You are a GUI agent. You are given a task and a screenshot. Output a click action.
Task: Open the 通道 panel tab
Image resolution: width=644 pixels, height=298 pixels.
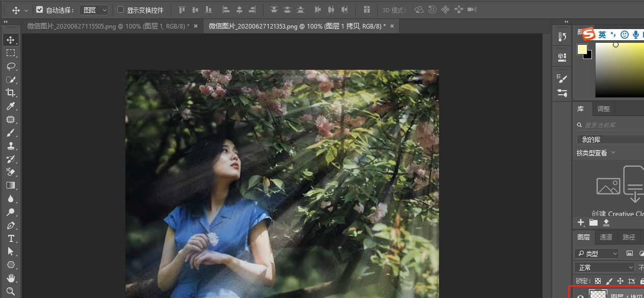coord(606,237)
